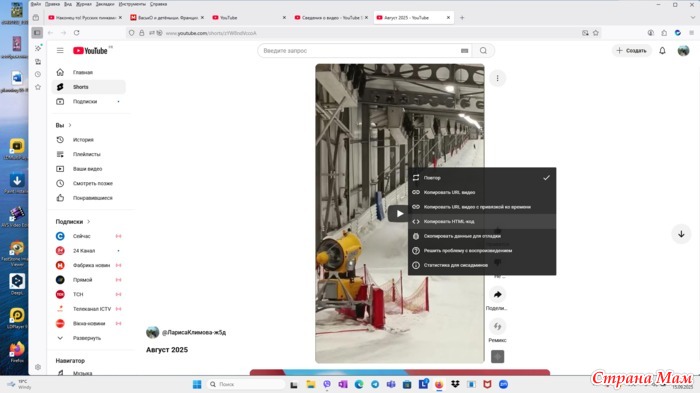Open File Explorer from the taskbar
This screenshot has width=700, height=393.
point(310,385)
